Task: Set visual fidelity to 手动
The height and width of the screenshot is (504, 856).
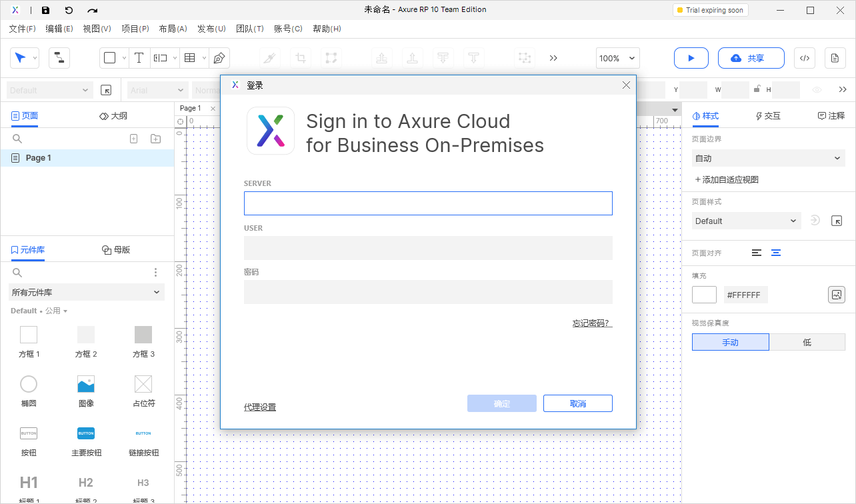Action: click(731, 342)
